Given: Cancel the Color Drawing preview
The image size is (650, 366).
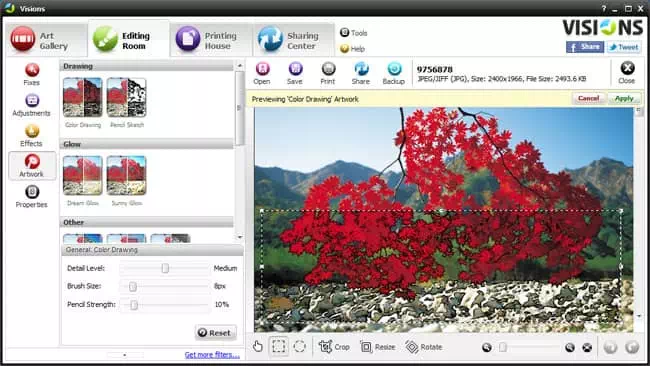Looking at the screenshot, I should 589,99.
